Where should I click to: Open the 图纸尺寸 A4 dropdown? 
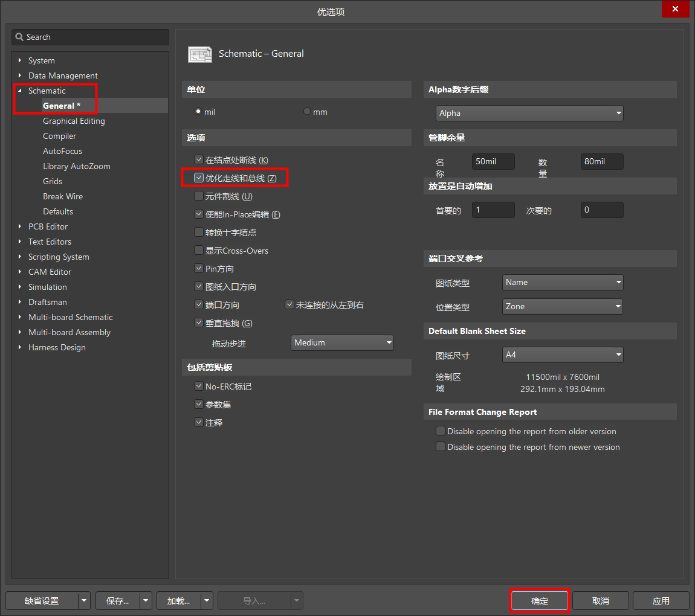pyautogui.click(x=562, y=355)
